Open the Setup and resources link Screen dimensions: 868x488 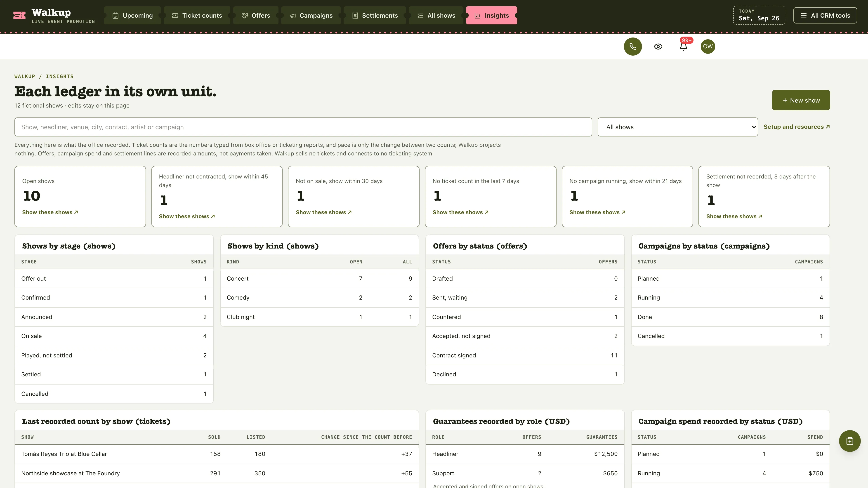point(797,127)
